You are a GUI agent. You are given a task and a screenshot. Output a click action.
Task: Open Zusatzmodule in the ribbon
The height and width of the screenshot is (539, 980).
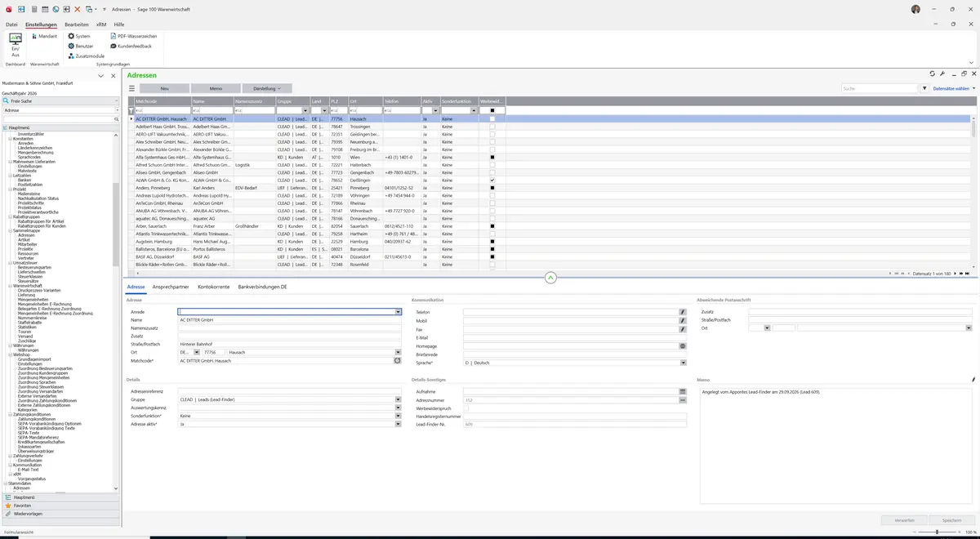(87, 56)
